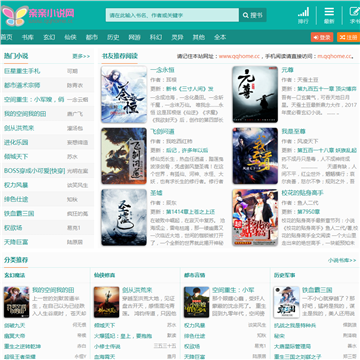Open the 圣墟 title link
This screenshot has height=360, width=360.
coord(156,193)
